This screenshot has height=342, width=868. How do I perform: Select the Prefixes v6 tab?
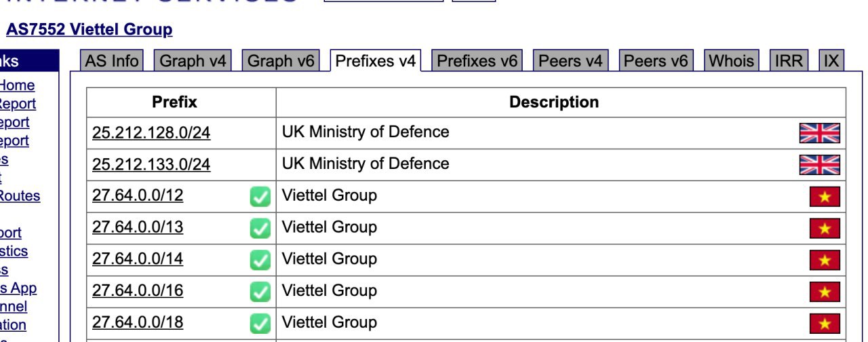[x=477, y=61]
